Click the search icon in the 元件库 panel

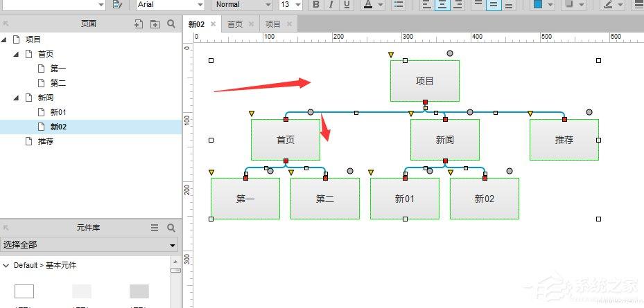(x=171, y=228)
